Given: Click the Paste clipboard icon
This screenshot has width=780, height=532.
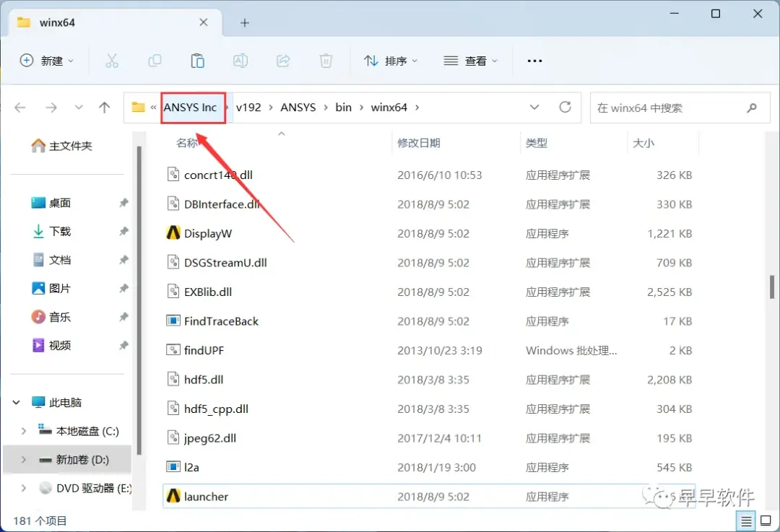Looking at the screenshot, I should [197, 61].
